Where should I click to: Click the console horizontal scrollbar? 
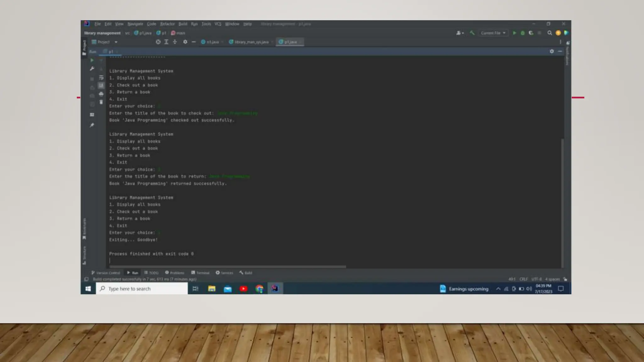point(228,267)
